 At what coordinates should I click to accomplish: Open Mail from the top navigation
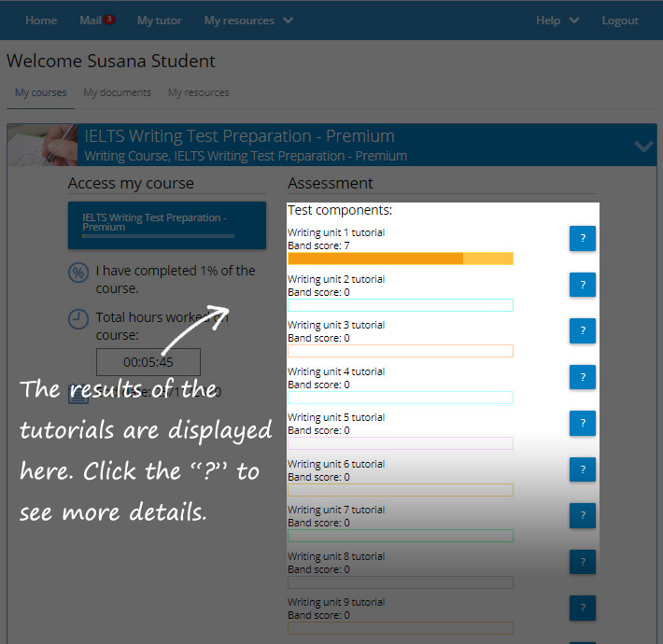(91, 21)
